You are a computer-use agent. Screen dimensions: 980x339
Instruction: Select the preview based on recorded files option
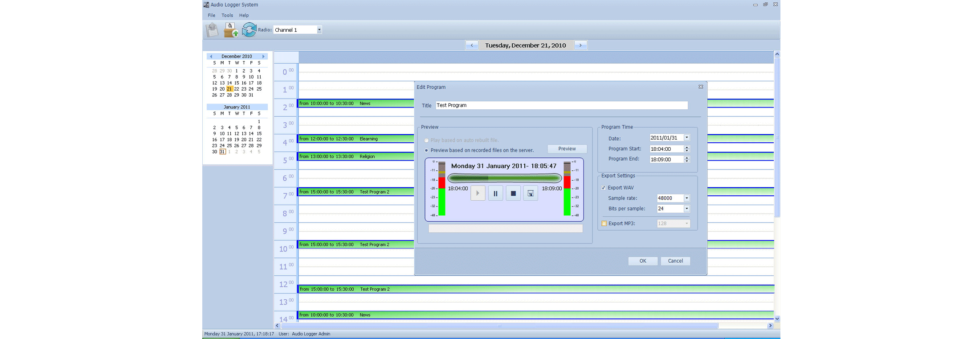click(427, 150)
